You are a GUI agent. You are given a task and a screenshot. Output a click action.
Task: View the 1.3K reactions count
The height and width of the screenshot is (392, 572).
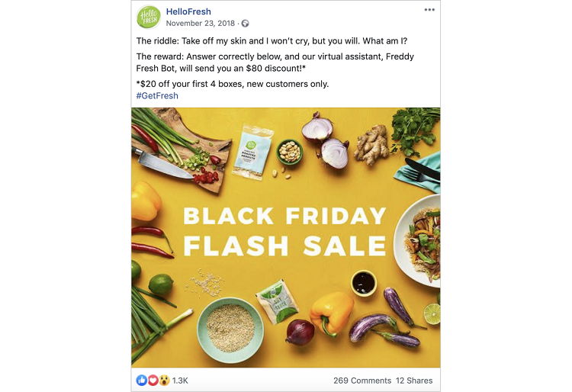pos(180,380)
